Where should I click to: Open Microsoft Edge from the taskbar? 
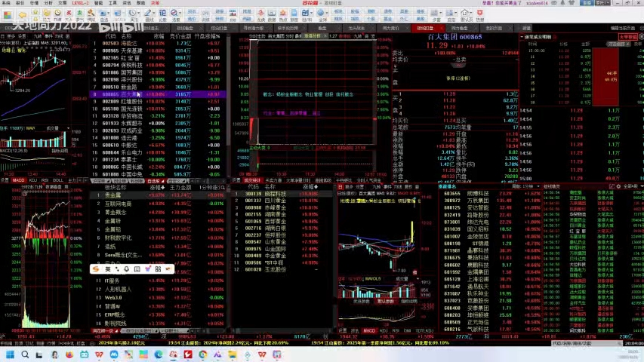158,354
